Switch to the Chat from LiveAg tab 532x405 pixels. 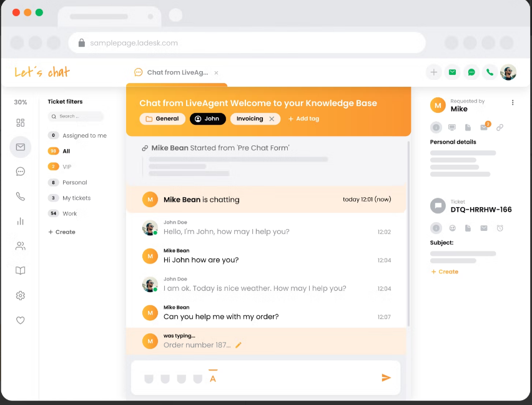point(178,72)
